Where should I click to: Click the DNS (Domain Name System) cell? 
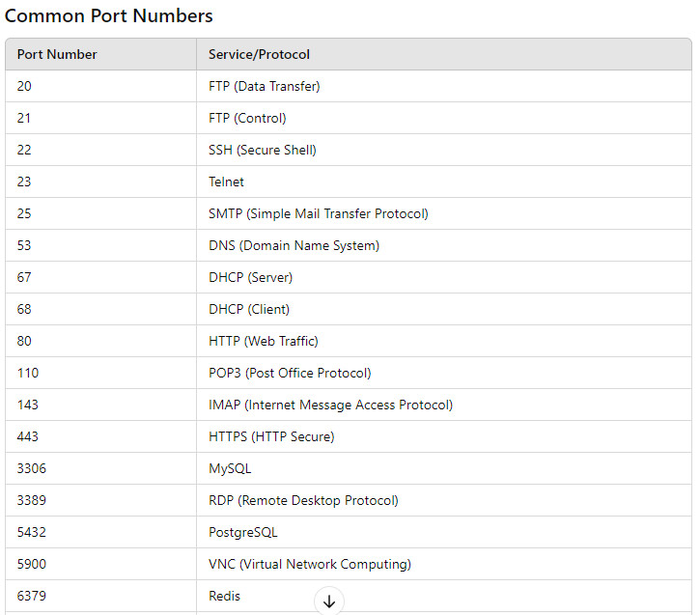444,245
